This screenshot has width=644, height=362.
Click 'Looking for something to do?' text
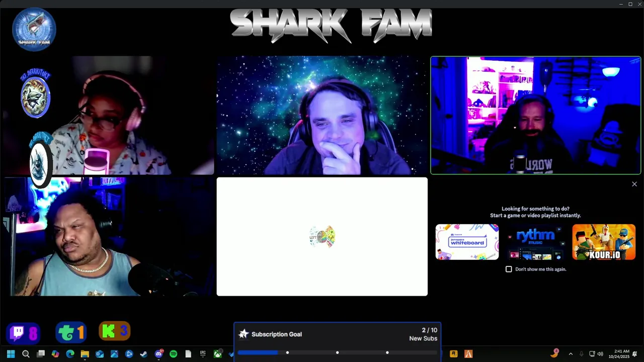click(x=535, y=209)
